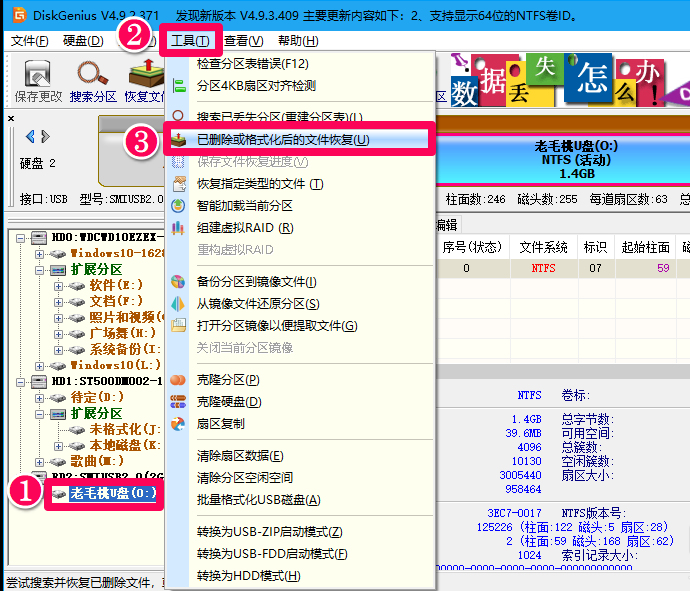Collapse HD1's 扩展分区 tree node
Viewport: 690px width, 591px height.
tap(40, 413)
